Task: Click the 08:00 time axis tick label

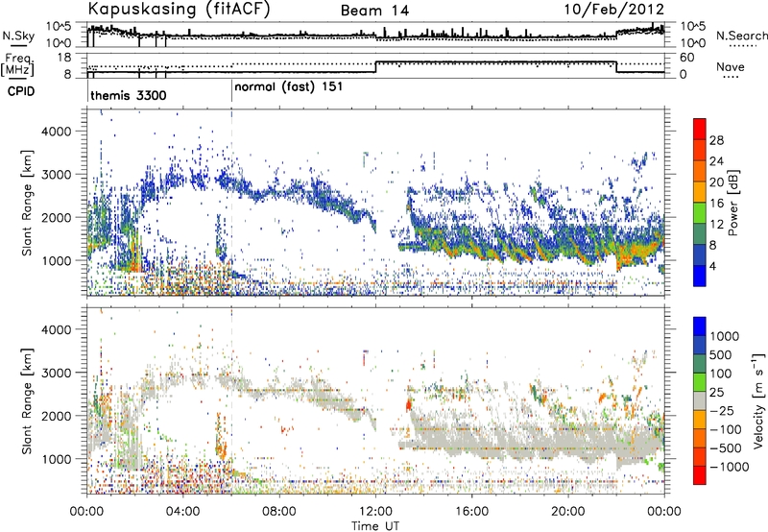Action: (279, 512)
